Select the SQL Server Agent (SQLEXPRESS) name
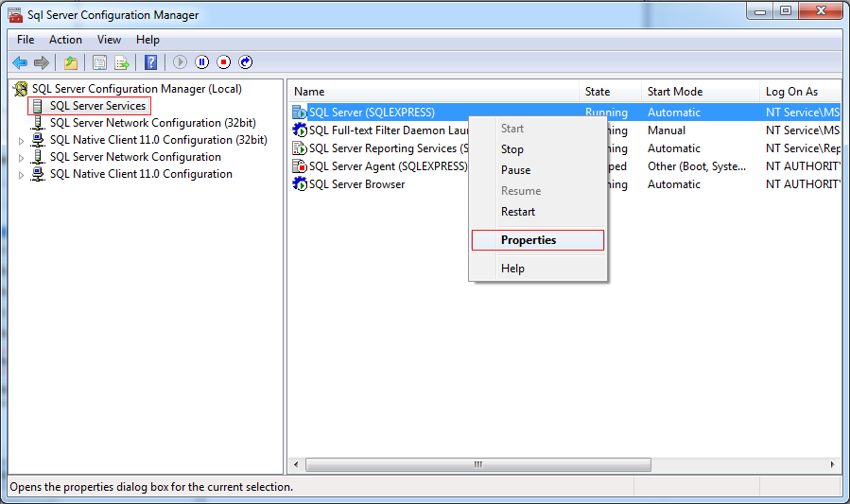The width and height of the screenshot is (850, 504). [389, 166]
